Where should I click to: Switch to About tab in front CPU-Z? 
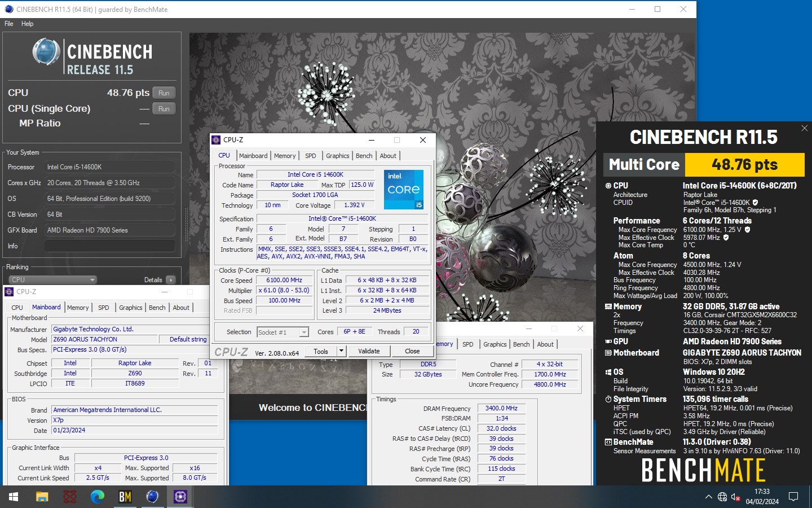(388, 156)
